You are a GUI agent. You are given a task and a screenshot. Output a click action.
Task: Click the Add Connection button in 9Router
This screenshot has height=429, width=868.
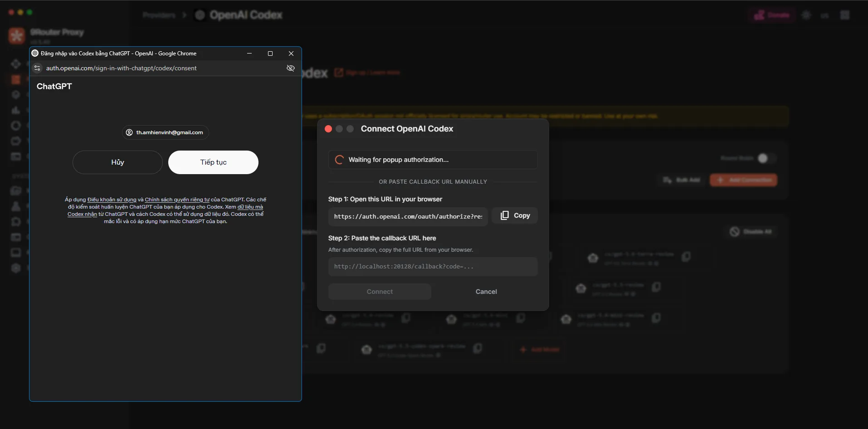point(744,180)
